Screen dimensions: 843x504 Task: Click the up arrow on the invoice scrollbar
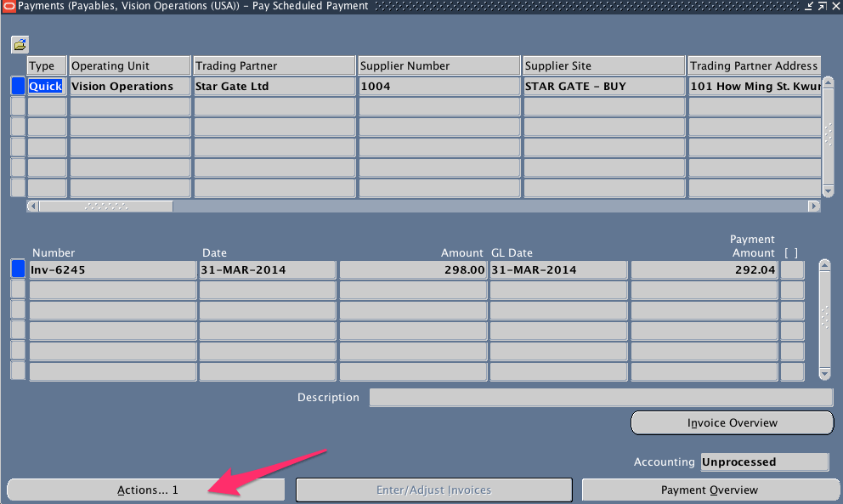click(823, 263)
